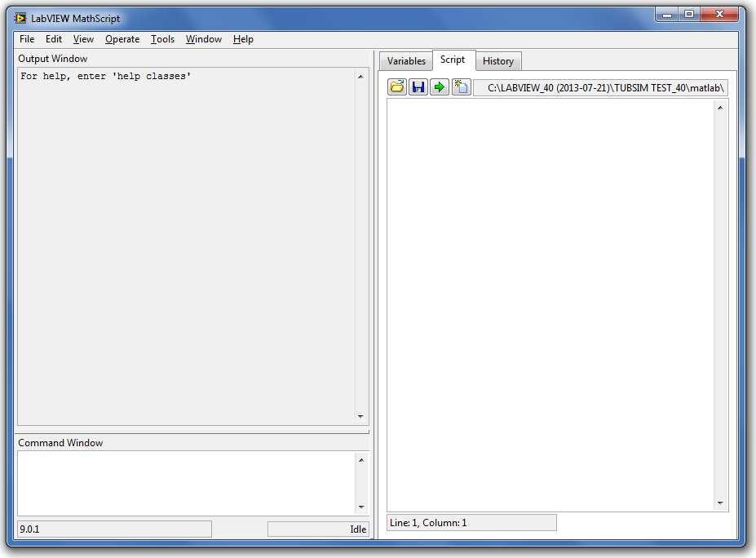Open the Edit menu

pyautogui.click(x=54, y=39)
